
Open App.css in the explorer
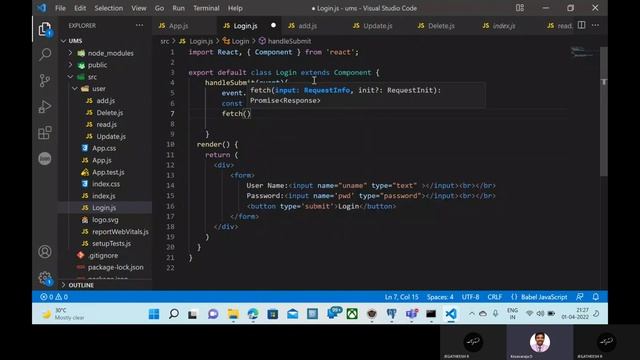104,148
